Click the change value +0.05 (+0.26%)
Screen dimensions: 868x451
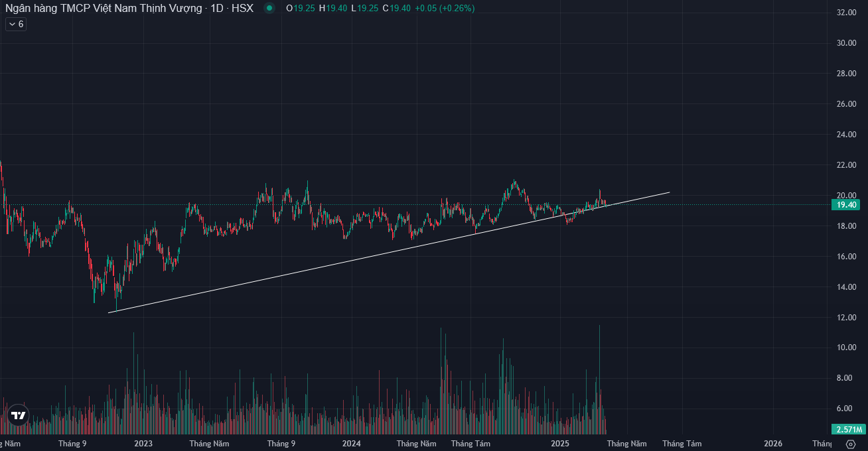click(x=445, y=8)
